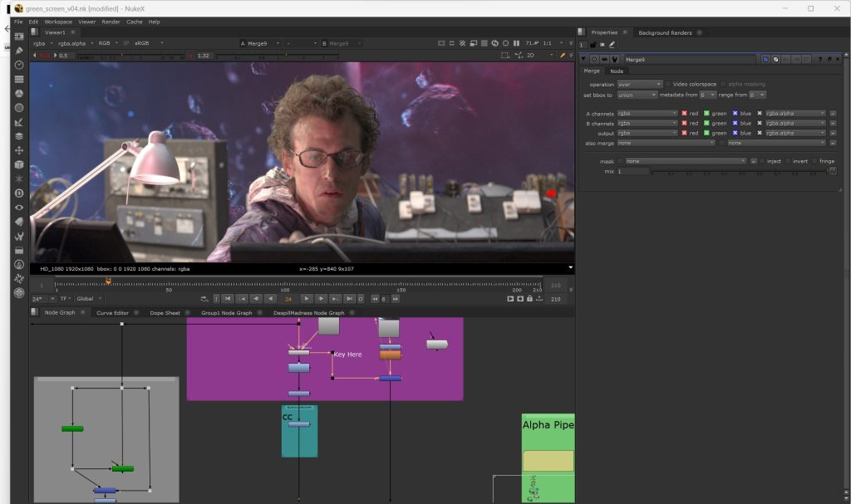Collapse the Merge9 properties panel arrow
Viewport: 851px width, 504px height.
pyautogui.click(x=583, y=59)
